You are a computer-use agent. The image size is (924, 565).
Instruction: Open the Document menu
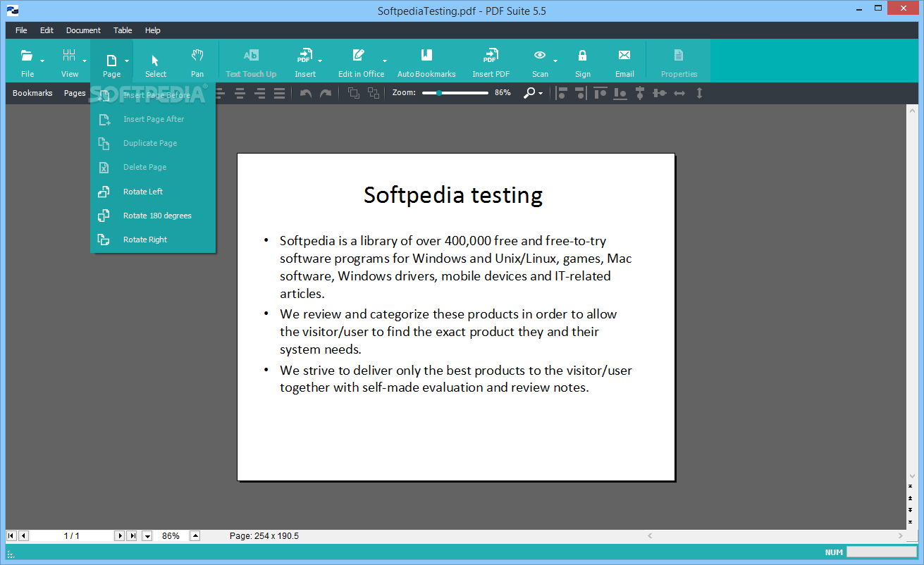[x=83, y=30]
